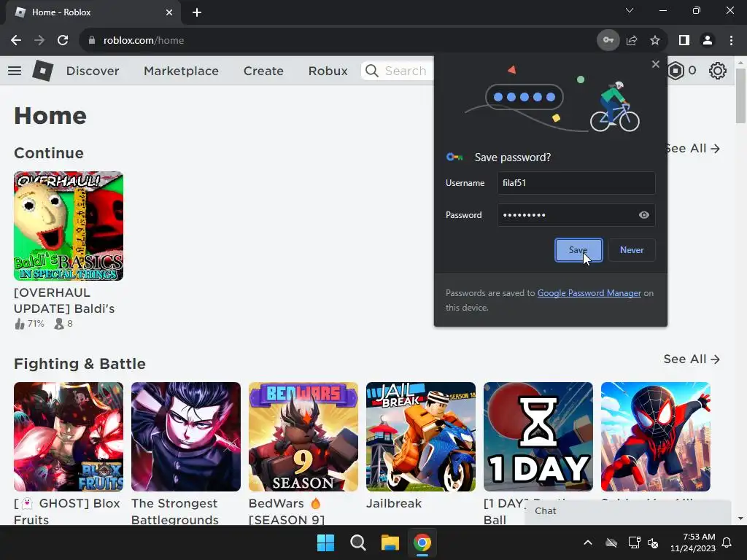This screenshot has width=747, height=560.
Task: Click the Password field in dialog
Action: click(x=576, y=215)
